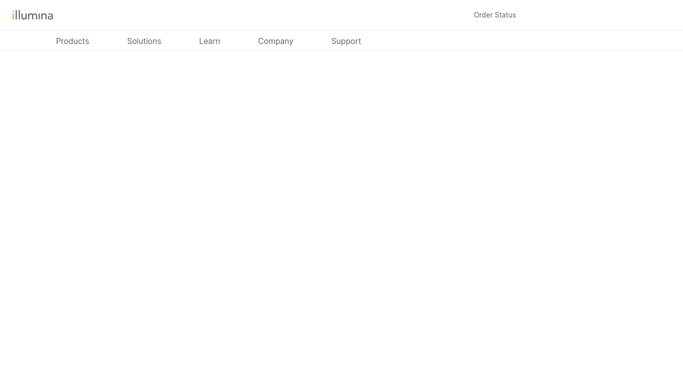Click the illumina logo
683x384 pixels.
(33, 15)
